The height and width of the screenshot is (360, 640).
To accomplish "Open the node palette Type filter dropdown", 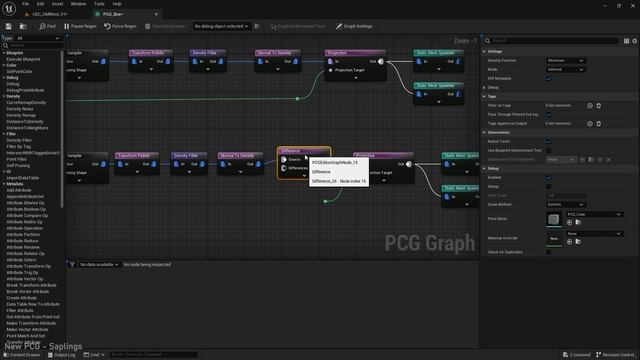I will pos(38,38).
